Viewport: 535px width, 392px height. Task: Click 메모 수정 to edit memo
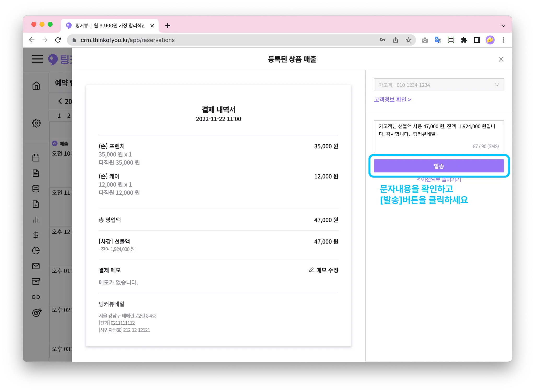tap(323, 270)
